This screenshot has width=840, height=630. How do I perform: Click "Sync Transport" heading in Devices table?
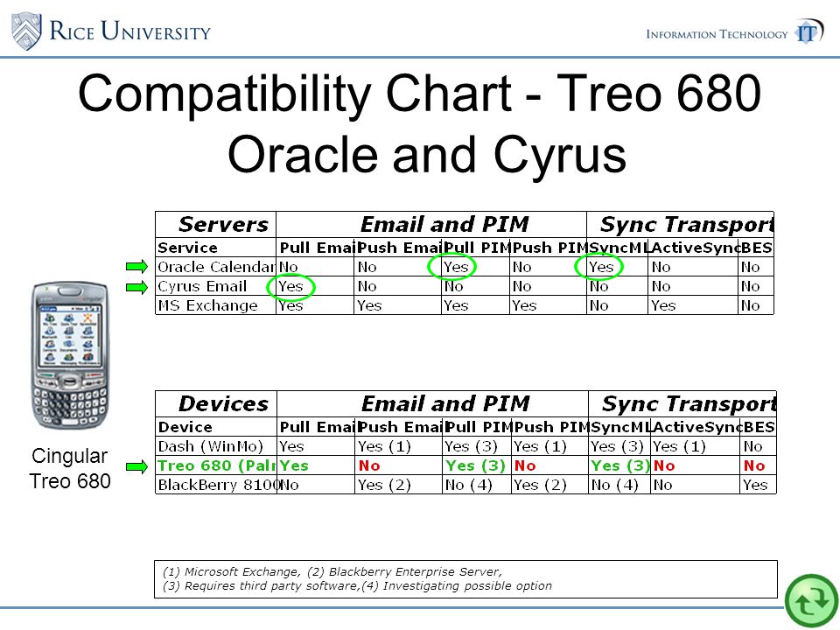click(689, 404)
